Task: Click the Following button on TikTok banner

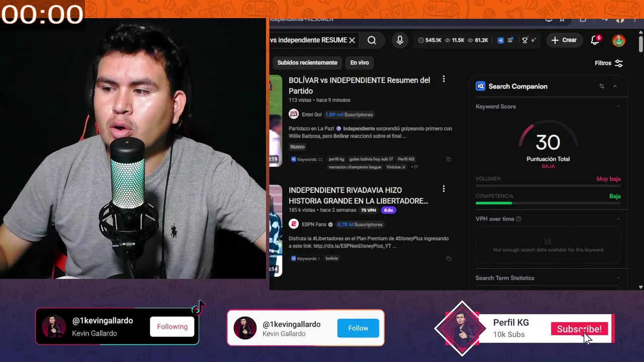Action: (172, 327)
